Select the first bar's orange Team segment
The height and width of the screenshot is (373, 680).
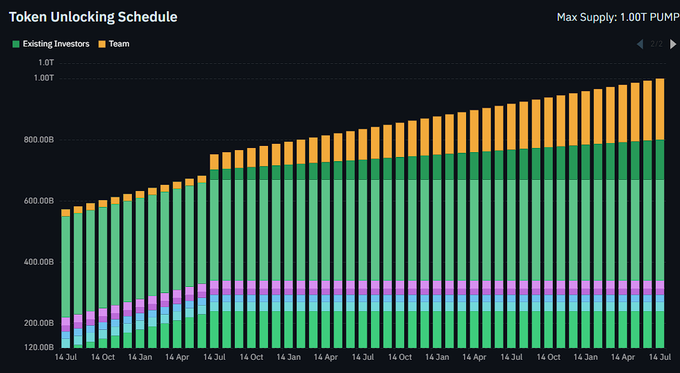pos(65,213)
